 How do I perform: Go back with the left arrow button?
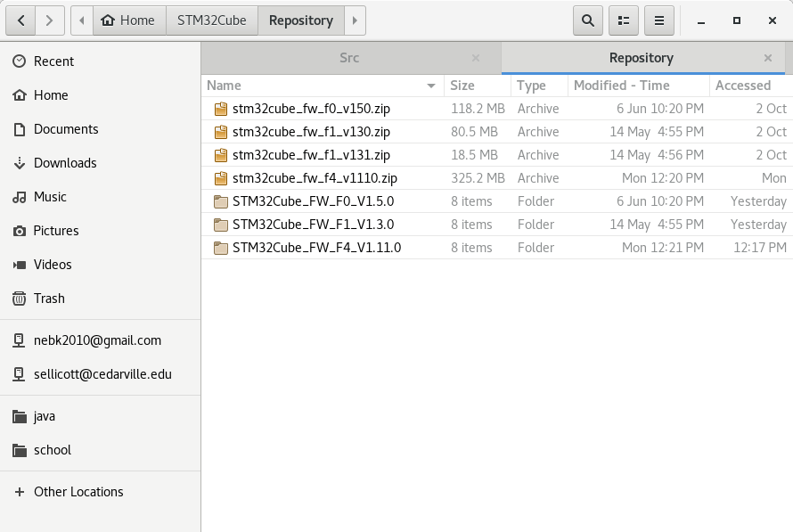(x=20, y=20)
